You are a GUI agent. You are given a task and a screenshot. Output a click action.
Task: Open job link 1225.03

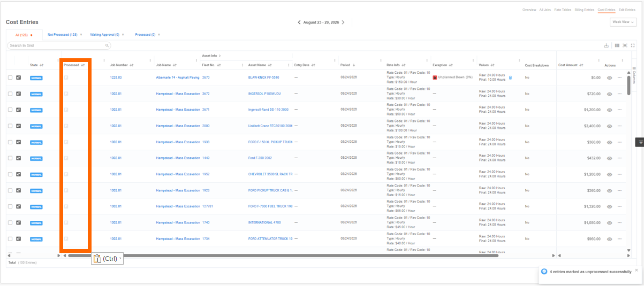point(116,78)
